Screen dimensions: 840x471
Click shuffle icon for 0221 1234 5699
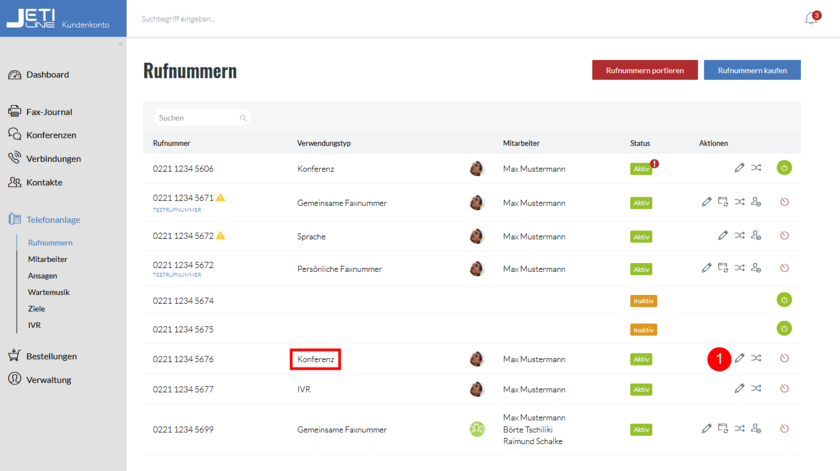tap(739, 428)
